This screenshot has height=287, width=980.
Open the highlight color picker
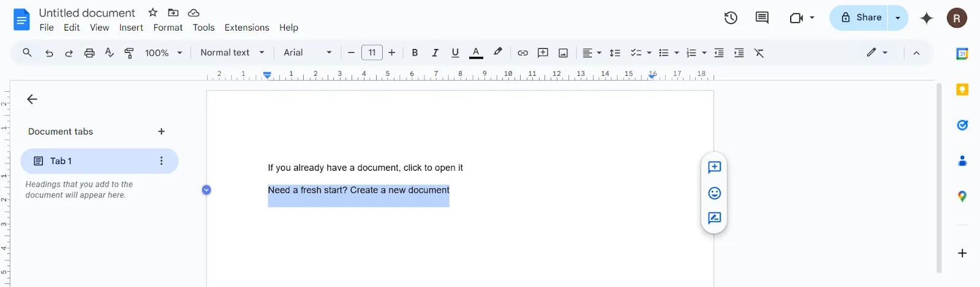point(498,53)
